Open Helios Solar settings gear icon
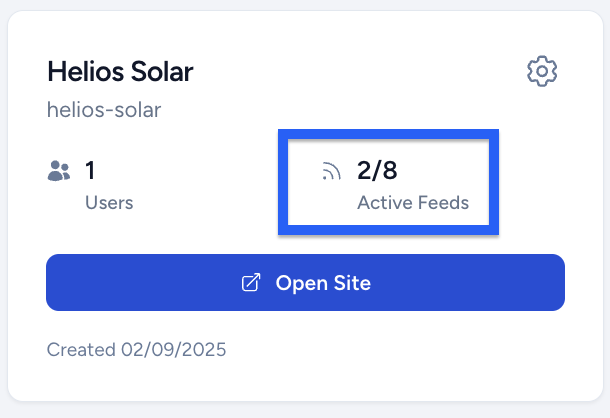Screen dimensions: 610x418 [x=542, y=71]
